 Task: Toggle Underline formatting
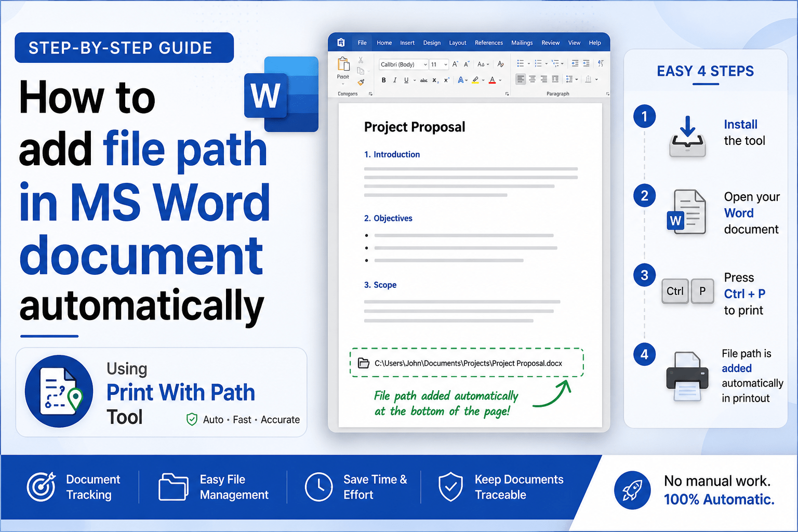(x=406, y=80)
